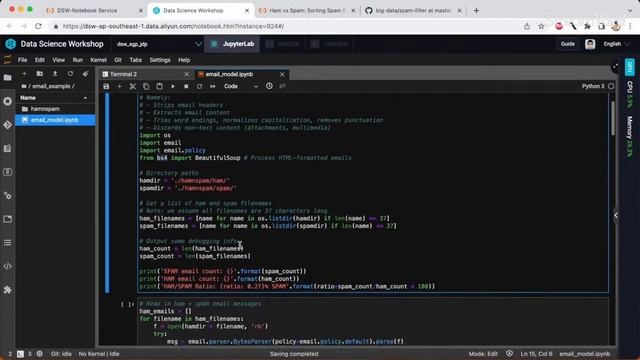Open the View menu
Image resolution: width=640 pixels, height=360 pixels.
(x=58, y=60)
